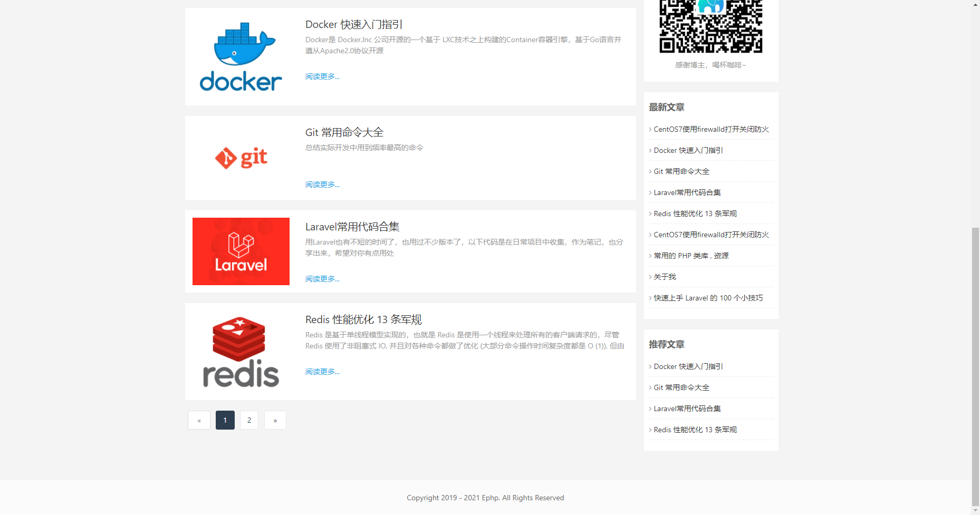Image resolution: width=980 pixels, height=515 pixels.
Task: Open 'Docker 快速入门指引' in 推荐文章 list
Action: (x=688, y=366)
